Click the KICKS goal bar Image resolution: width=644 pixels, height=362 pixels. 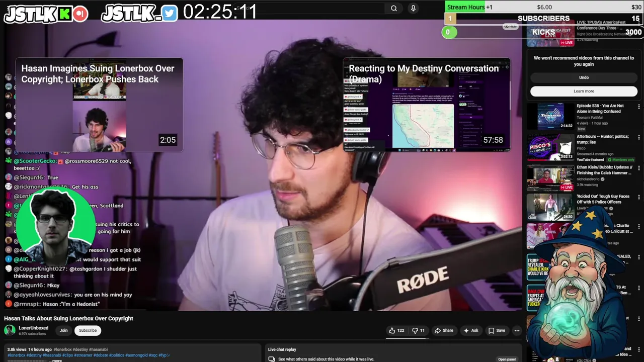pyautogui.click(x=543, y=32)
